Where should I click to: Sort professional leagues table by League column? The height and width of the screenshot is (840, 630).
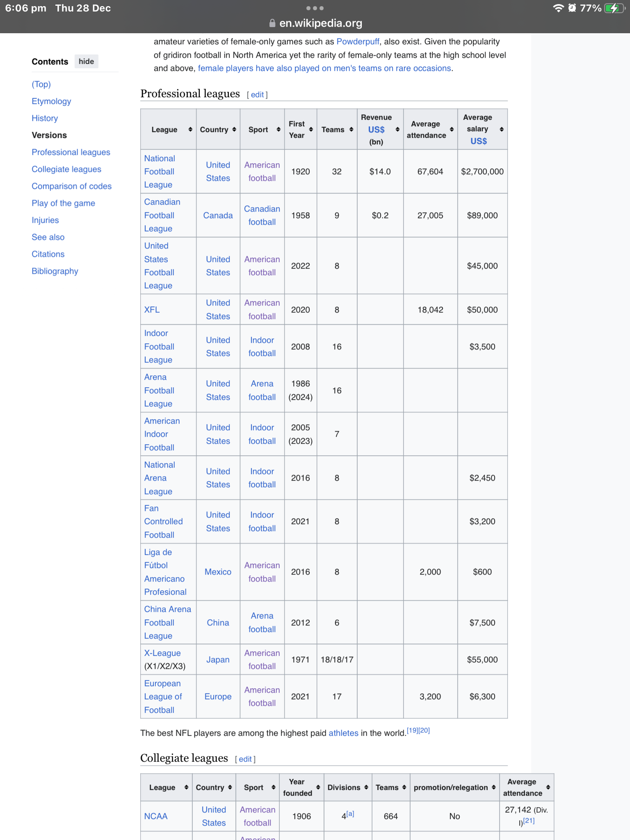[x=190, y=130]
